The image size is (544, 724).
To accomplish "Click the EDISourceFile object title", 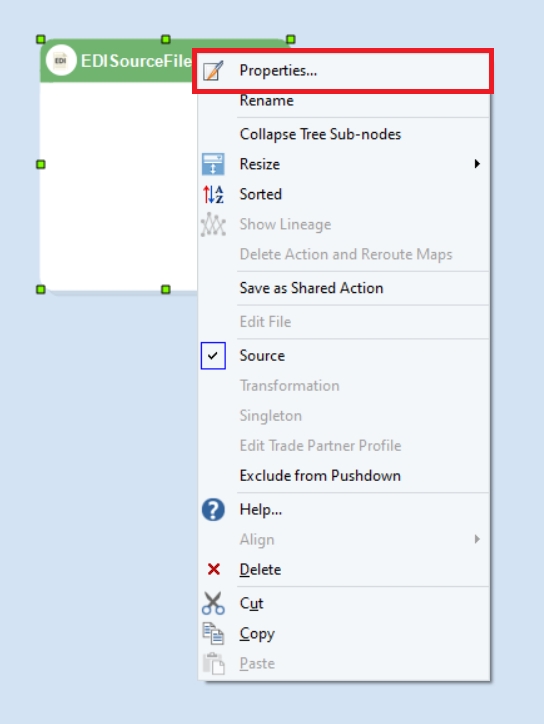I will [136, 61].
